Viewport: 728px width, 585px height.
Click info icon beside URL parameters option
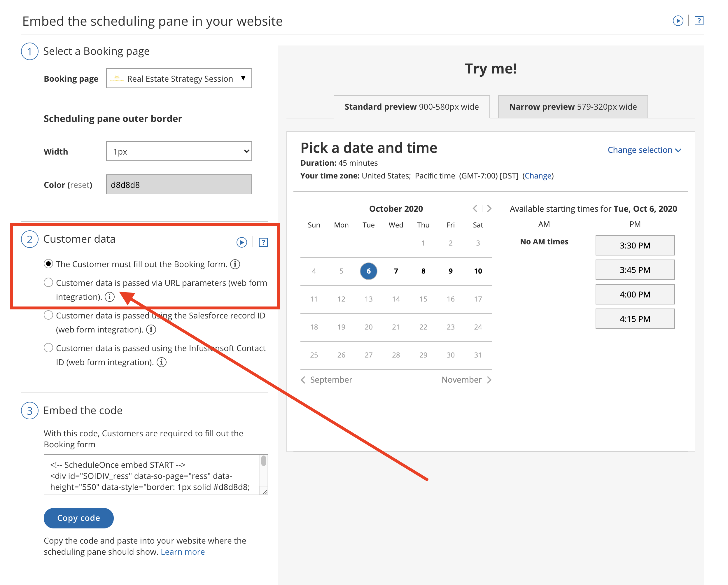tap(109, 297)
